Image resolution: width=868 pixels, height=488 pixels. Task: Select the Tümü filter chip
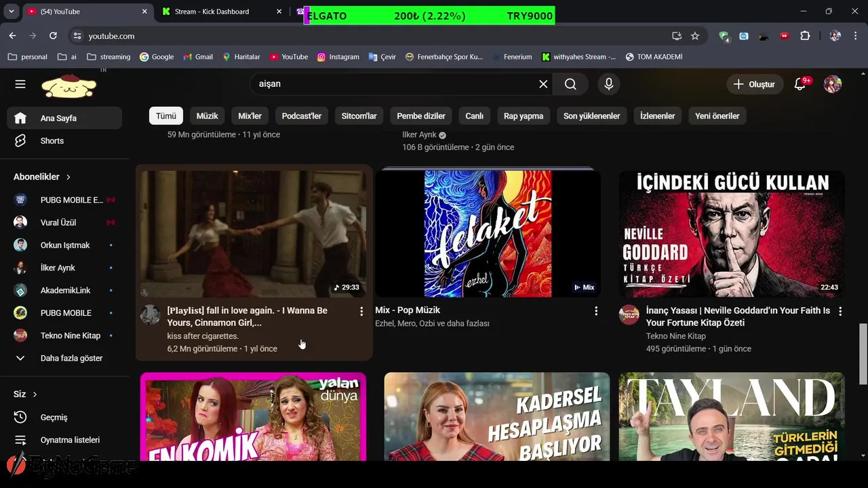point(166,116)
